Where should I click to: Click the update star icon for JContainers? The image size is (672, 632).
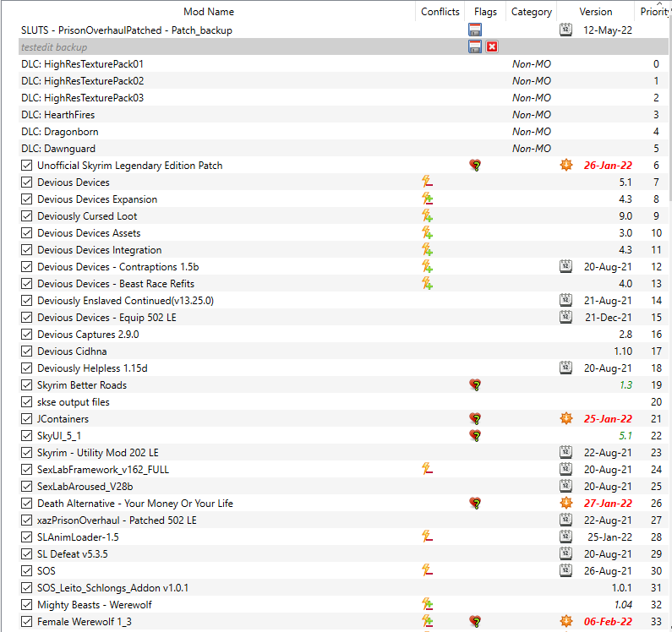[x=566, y=418]
